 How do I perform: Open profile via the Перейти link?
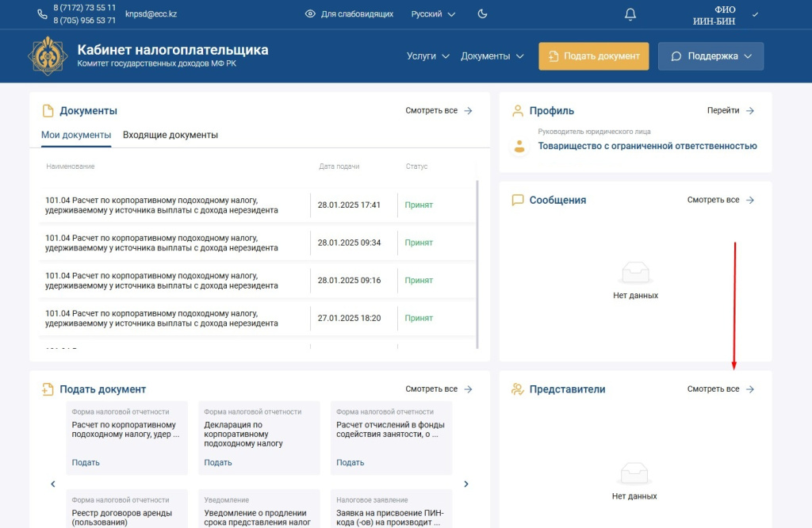pos(724,110)
